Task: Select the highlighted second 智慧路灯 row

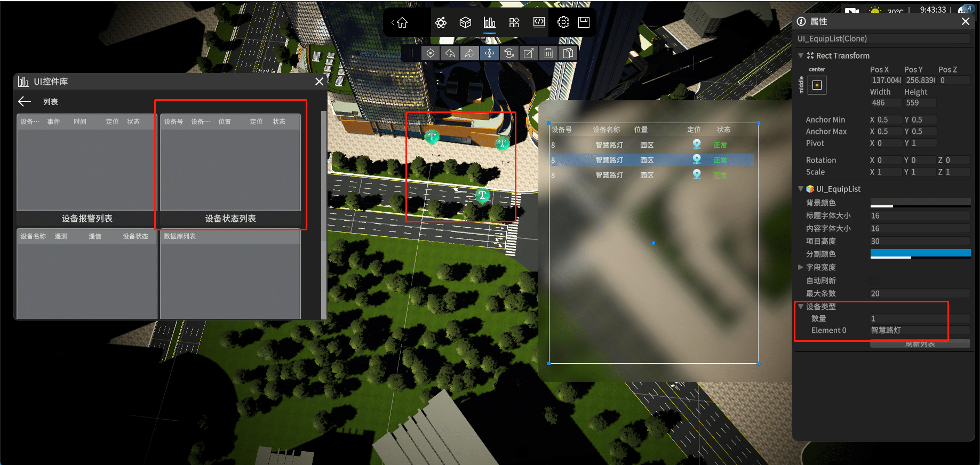Action: 651,159
